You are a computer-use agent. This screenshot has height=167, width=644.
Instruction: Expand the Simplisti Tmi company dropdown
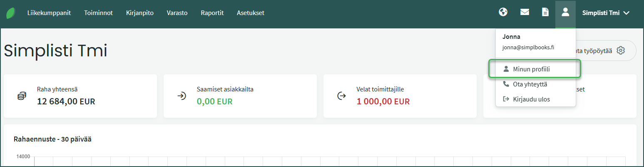(x=605, y=13)
